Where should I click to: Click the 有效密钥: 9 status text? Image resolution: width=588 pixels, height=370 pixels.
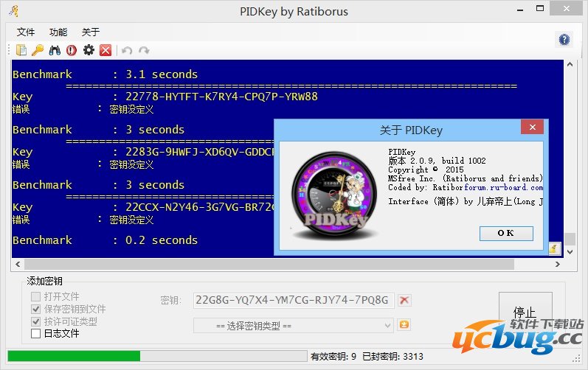pos(333,357)
